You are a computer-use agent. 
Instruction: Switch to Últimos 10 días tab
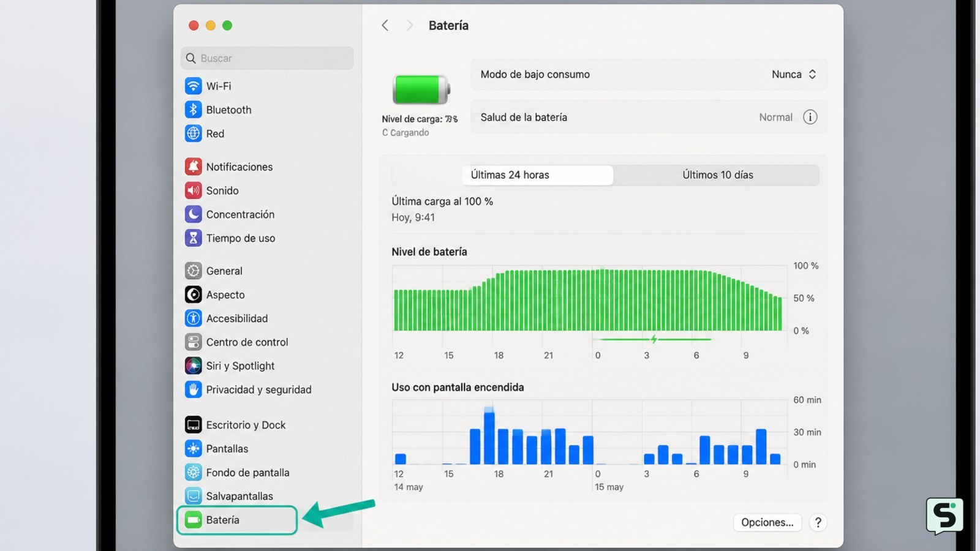pos(717,175)
